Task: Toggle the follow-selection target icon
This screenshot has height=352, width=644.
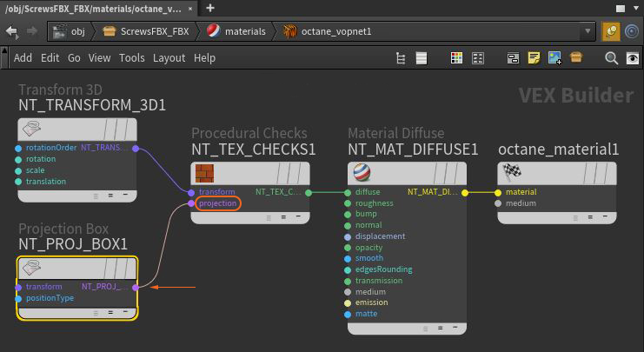Action: 632,31
